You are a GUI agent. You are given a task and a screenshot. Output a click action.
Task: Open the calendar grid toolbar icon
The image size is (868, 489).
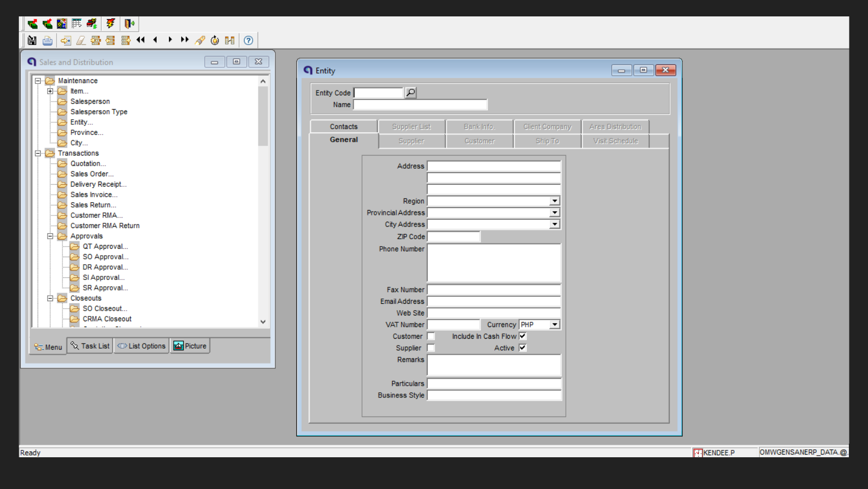[77, 23]
